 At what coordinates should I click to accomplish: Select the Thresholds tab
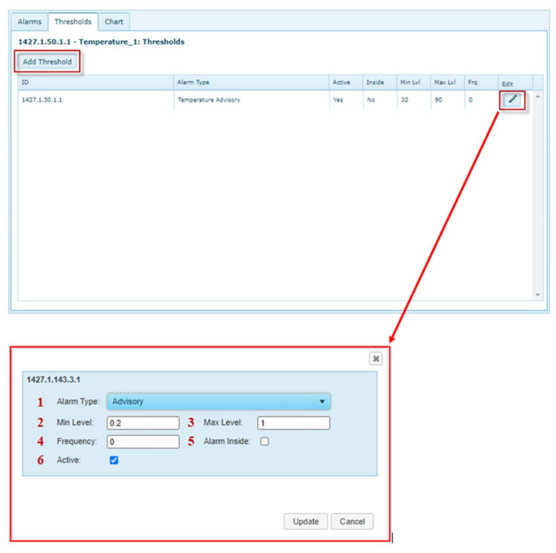[73, 22]
